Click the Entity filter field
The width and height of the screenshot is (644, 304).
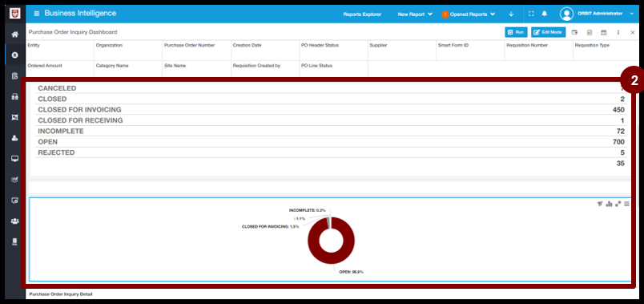click(60, 51)
